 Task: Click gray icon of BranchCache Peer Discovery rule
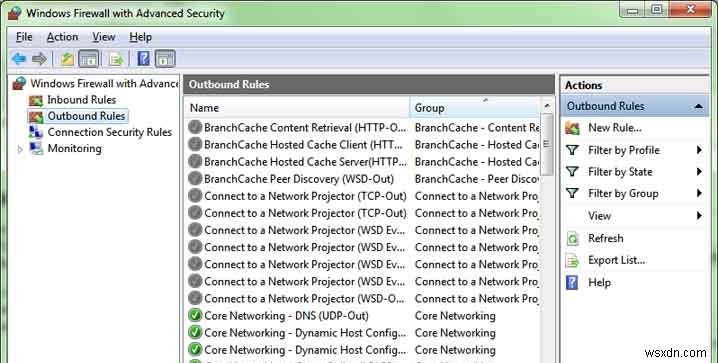point(195,179)
